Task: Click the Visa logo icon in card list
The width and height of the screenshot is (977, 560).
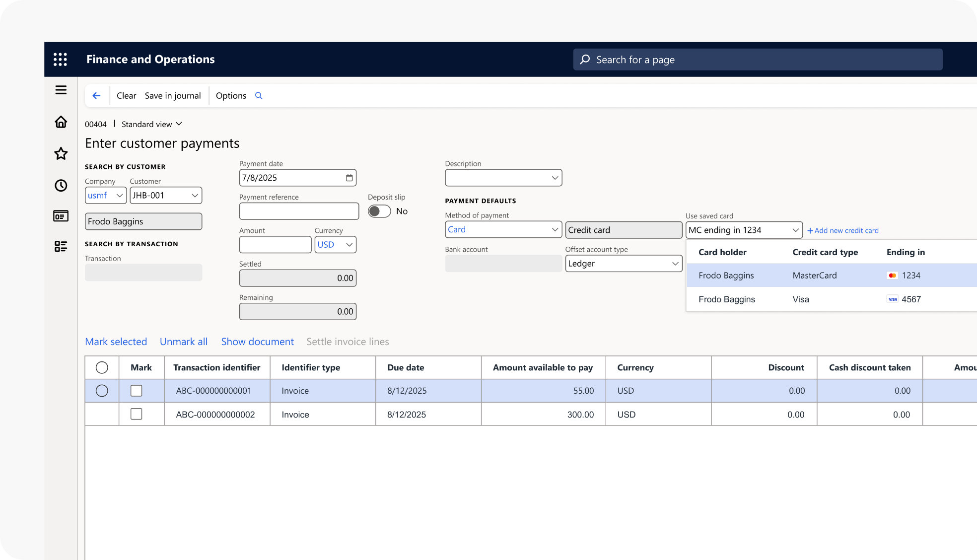Action: (892, 299)
